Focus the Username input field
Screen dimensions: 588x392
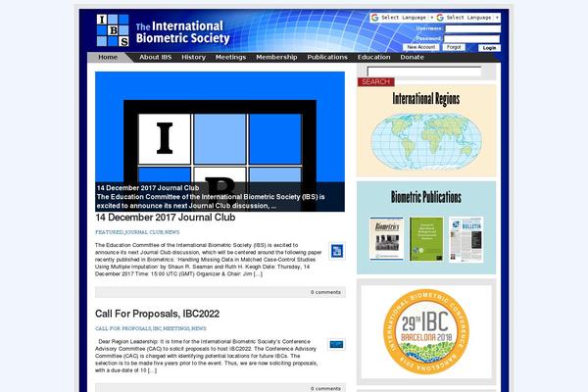pyautogui.click(x=472, y=28)
